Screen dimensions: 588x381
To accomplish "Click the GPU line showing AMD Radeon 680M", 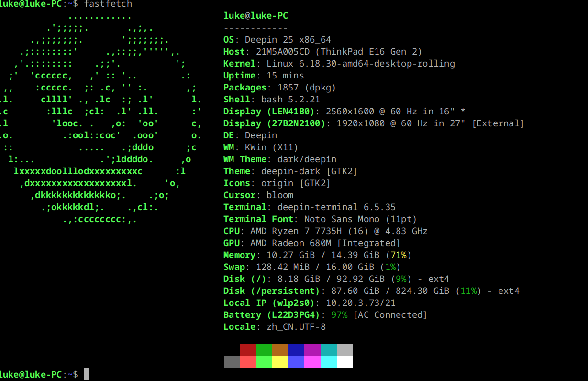I will [x=312, y=243].
